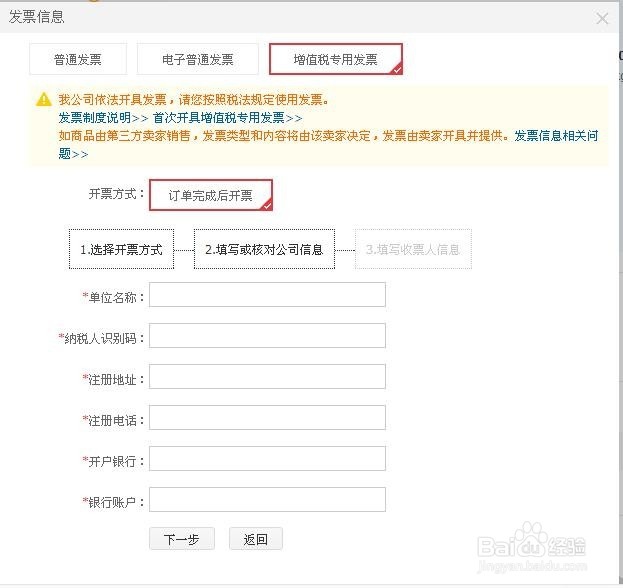Switch to 电子普通发票 tab
The image size is (623, 588).
click(x=197, y=59)
